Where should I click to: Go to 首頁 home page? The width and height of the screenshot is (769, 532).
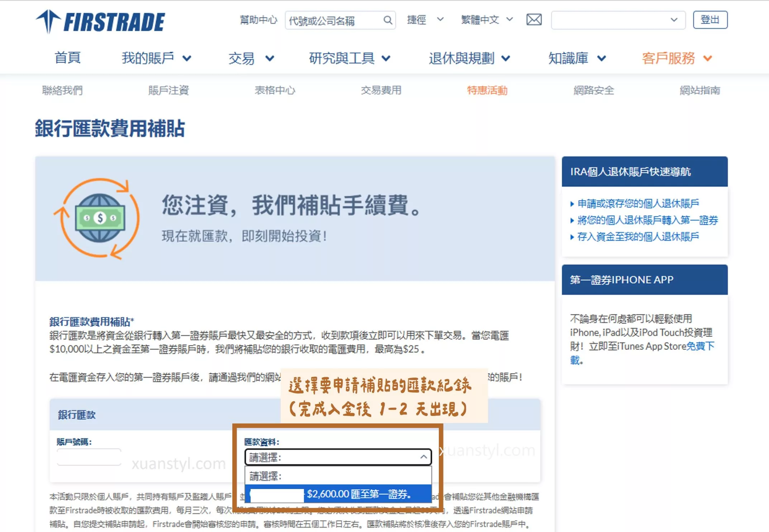[x=67, y=58]
